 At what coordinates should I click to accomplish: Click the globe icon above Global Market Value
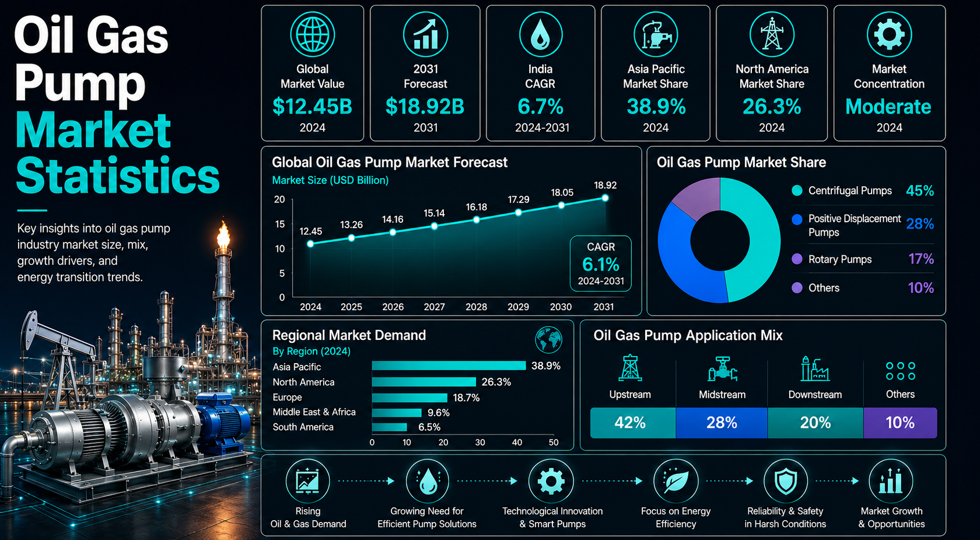coord(312,34)
